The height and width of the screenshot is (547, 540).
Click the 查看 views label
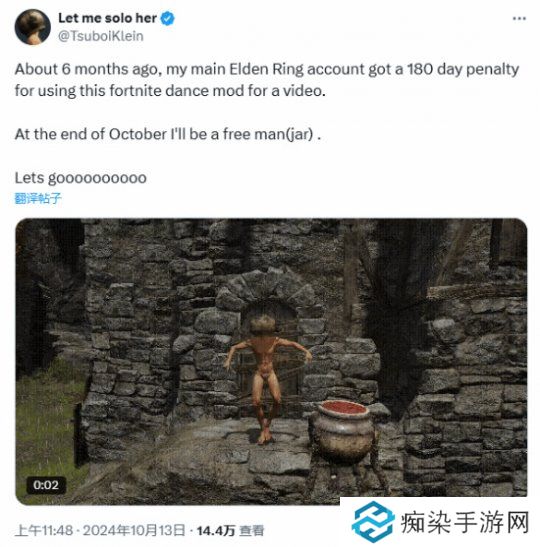[252, 531]
